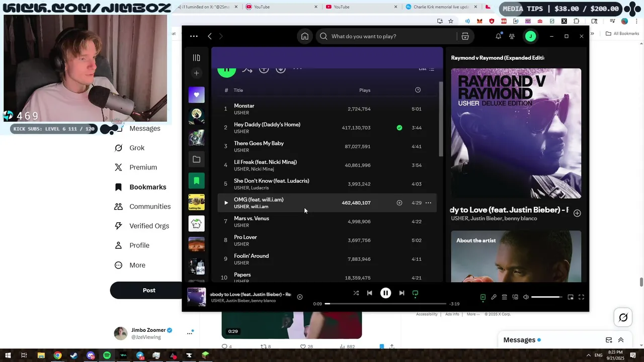Screen dimensions: 644x362
Task: Open Spotify notifications bell
Action: (498, 36)
